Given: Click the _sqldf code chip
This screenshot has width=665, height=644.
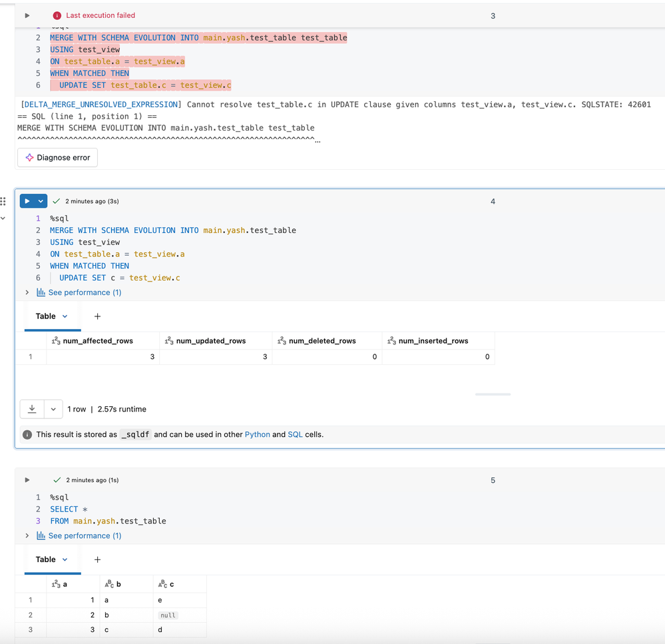Looking at the screenshot, I should pos(135,434).
